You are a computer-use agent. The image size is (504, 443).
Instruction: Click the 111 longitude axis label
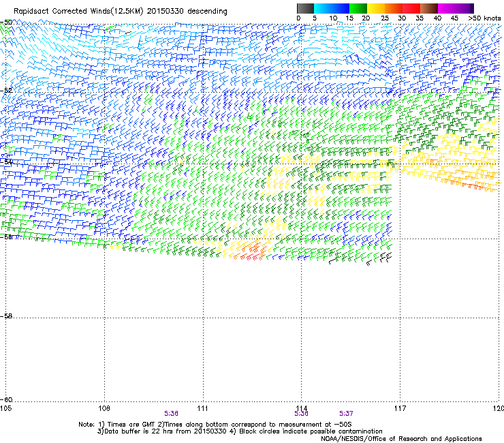point(202,408)
